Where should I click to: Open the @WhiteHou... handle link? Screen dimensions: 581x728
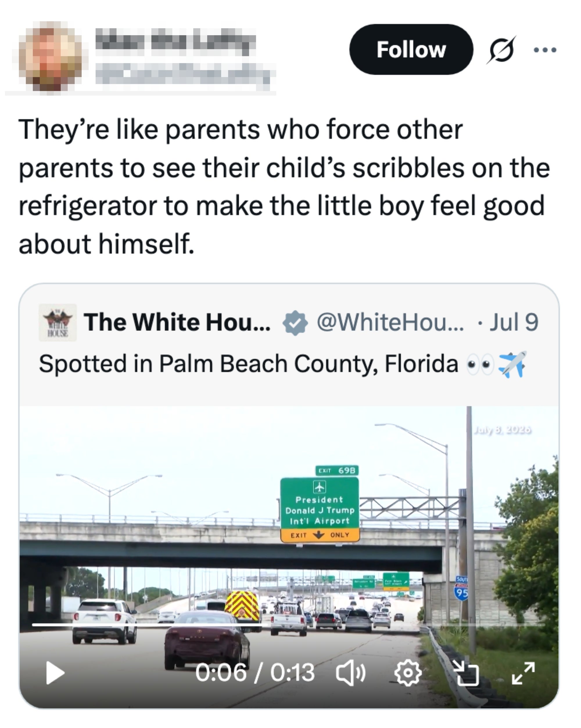click(390, 322)
